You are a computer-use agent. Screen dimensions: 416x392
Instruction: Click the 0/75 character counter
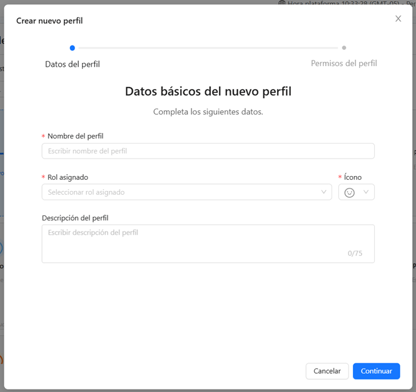click(x=355, y=253)
